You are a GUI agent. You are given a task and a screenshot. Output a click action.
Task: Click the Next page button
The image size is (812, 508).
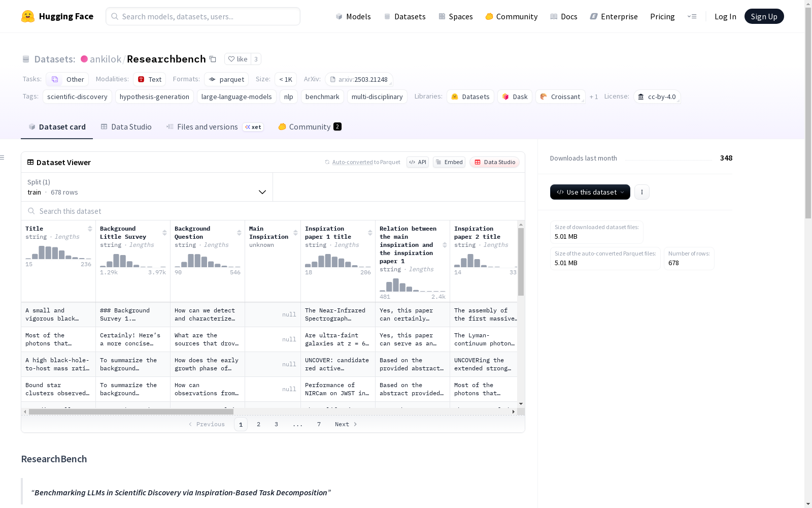346,424
